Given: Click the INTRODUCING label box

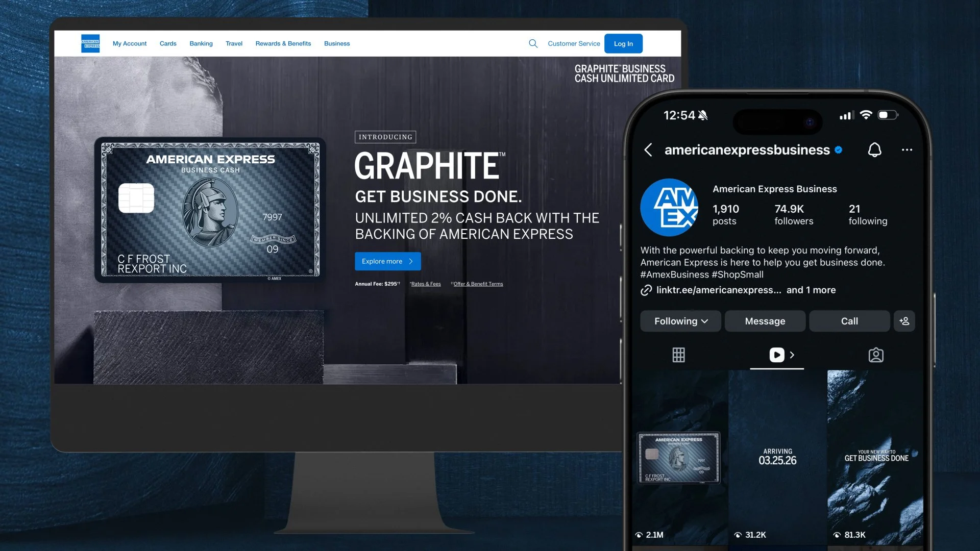Looking at the screenshot, I should pyautogui.click(x=385, y=137).
